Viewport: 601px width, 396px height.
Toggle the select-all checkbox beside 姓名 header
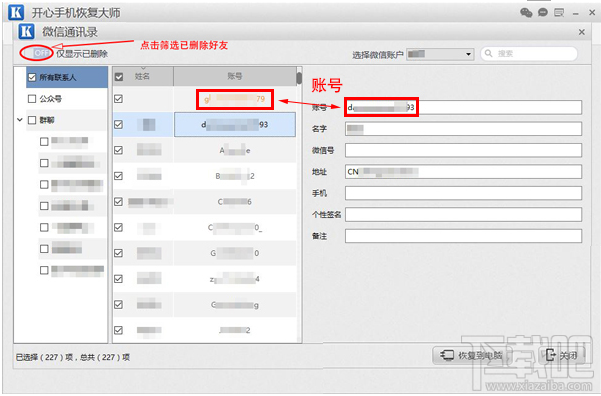click(x=119, y=77)
